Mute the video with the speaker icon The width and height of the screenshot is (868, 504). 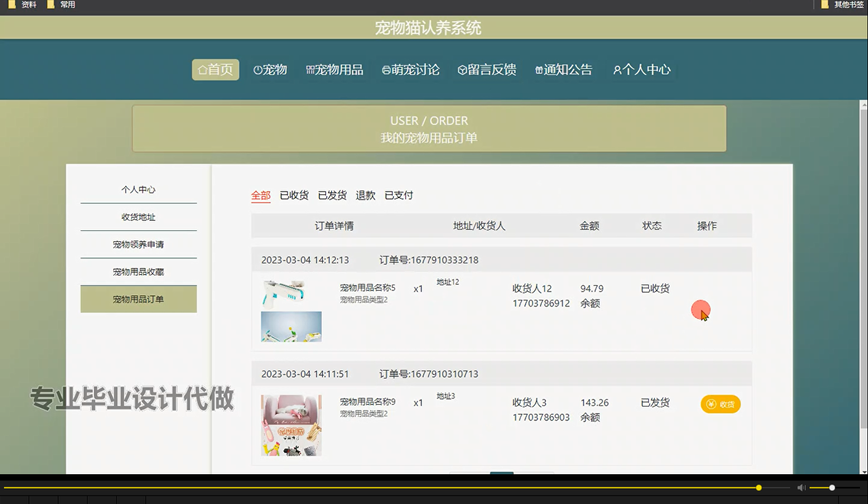point(800,487)
